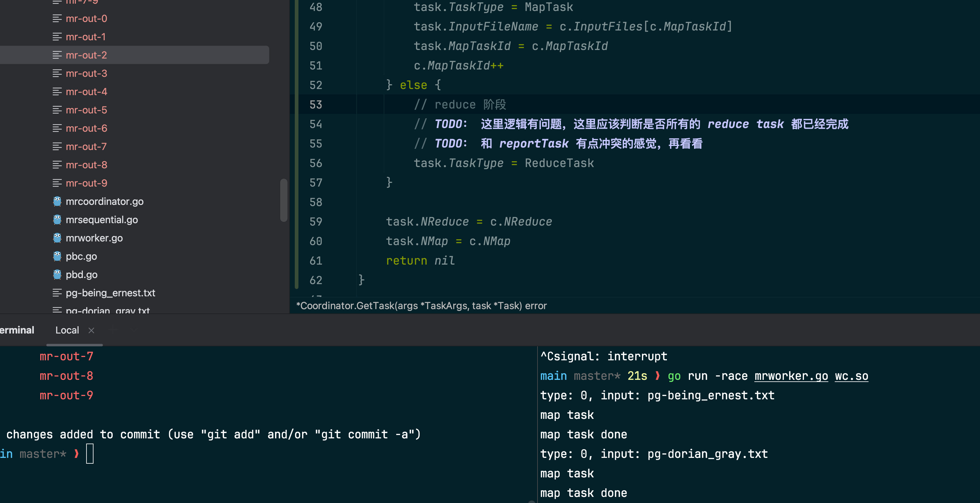980x503 pixels.
Task: Select mr-out-5 in the project tree
Action: pyautogui.click(x=86, y=110)
